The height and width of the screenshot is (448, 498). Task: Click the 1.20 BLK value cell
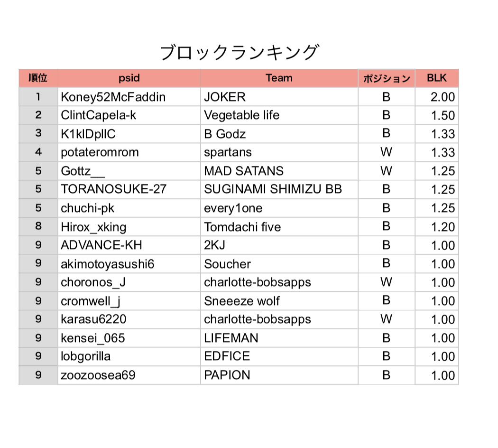443,227
